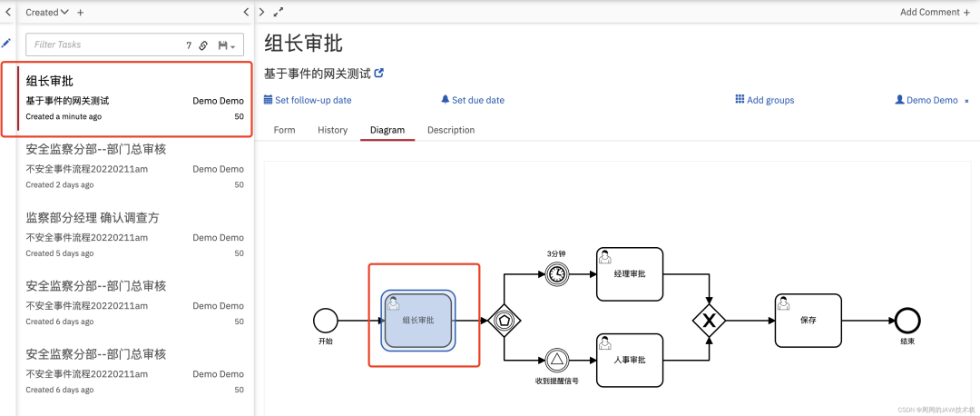The width and height of the screenshot is (980, 416).
Task: Switch to the Form tab
Action: click(284, 130)
